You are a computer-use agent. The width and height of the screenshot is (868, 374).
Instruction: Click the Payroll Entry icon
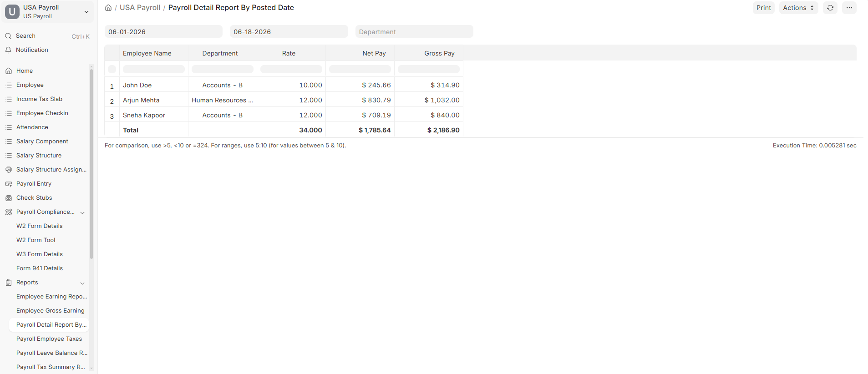[x=9, y=184]
